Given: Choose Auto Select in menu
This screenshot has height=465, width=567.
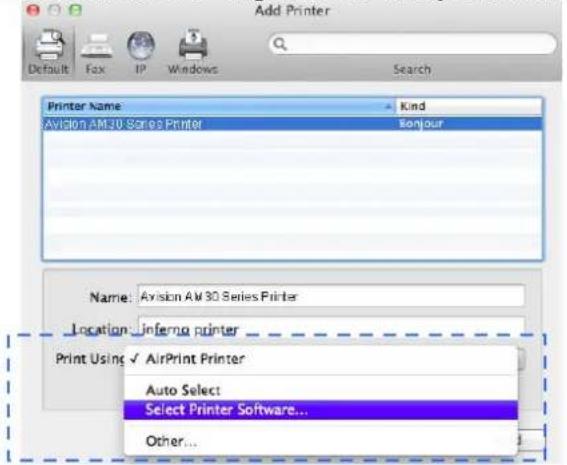Looking at the screenshot, I should [x=320, y=390].
